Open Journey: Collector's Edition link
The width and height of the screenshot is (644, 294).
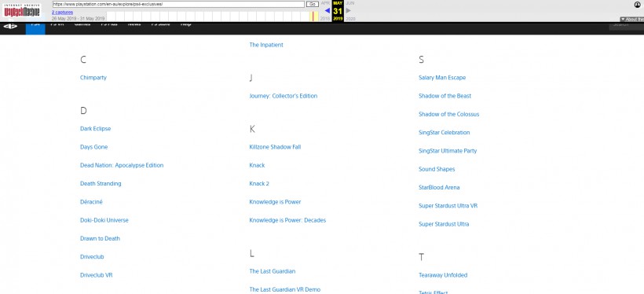click(284, 96)
